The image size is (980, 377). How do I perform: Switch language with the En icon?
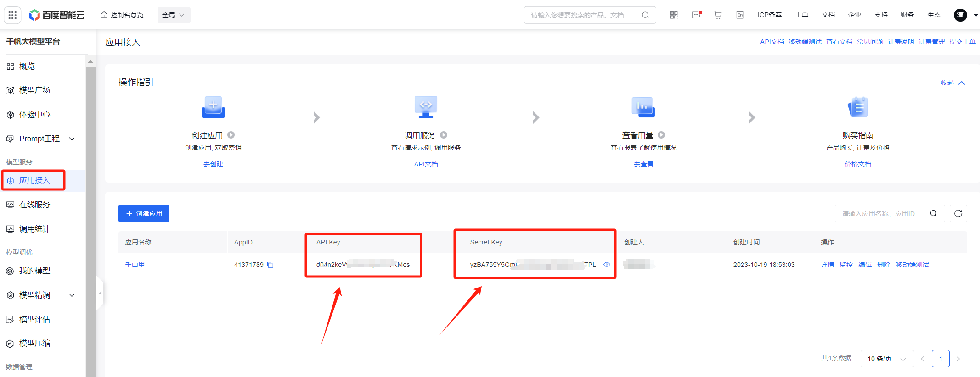[x=740, y=15]
